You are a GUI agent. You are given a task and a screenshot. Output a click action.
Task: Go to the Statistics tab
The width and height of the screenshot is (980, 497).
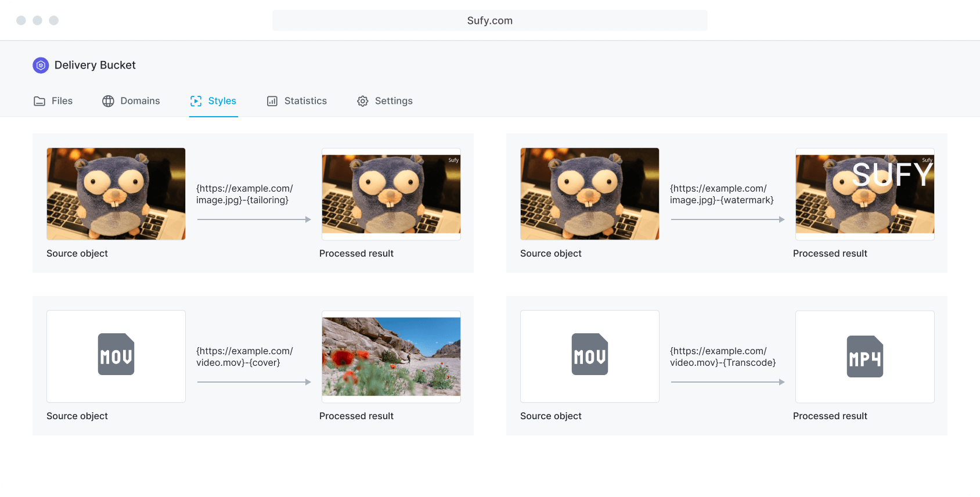coord(297,101)
